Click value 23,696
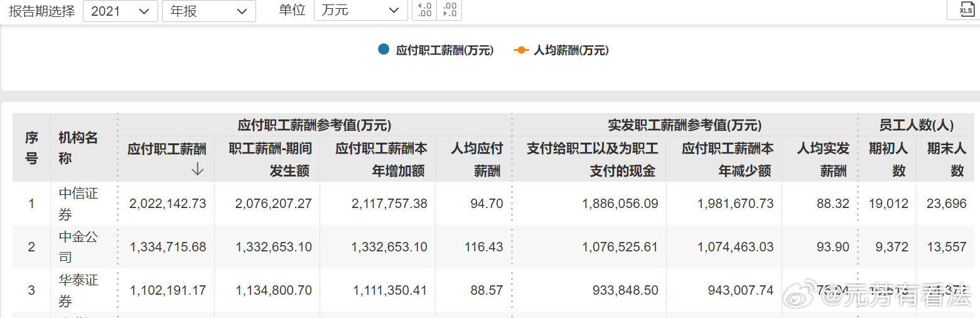 click(x=947, y=204)
